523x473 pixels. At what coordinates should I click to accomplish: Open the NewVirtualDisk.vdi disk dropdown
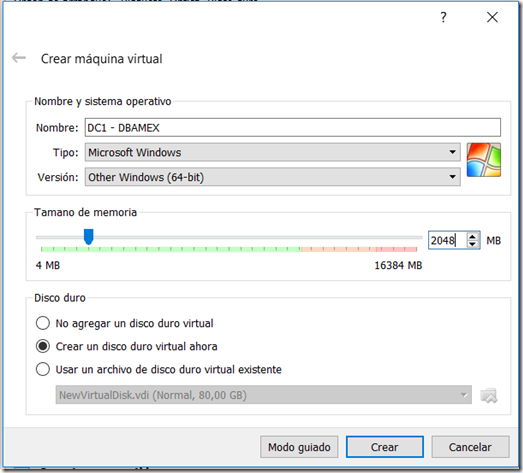pos(264,395)
